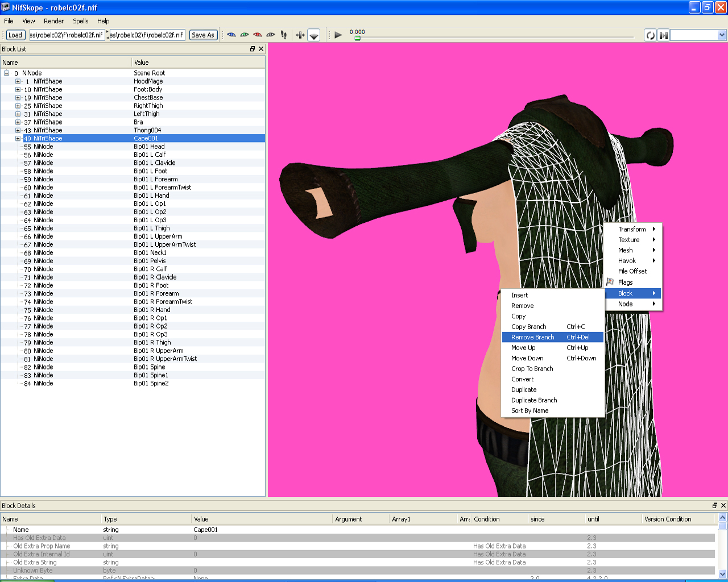Click the footprints walk view icon
728x582 pixels.
click(284, 35)
